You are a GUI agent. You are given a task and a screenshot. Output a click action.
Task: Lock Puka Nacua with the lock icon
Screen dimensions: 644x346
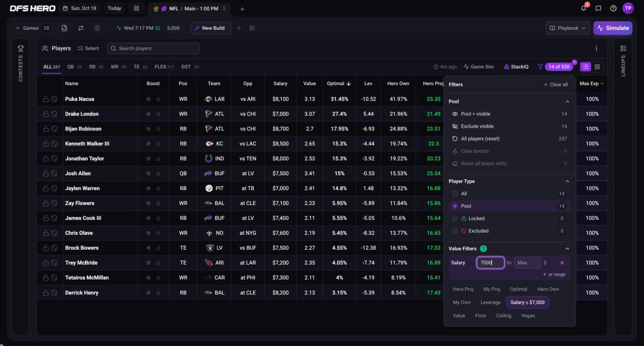pyautogui.click(x=46, y=99)
